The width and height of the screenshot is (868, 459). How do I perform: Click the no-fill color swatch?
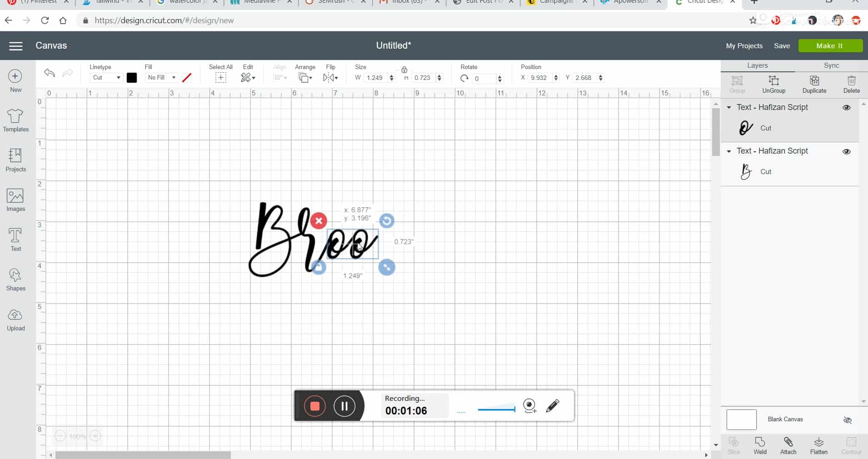pyautogui.click(x=186, y=78)
